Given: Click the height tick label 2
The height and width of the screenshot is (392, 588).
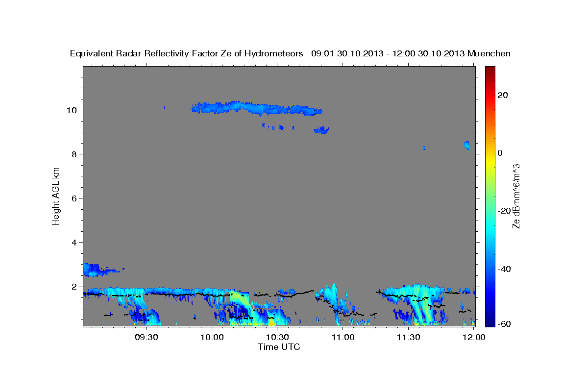Looking at the screenshot, I should coord(74,287).
